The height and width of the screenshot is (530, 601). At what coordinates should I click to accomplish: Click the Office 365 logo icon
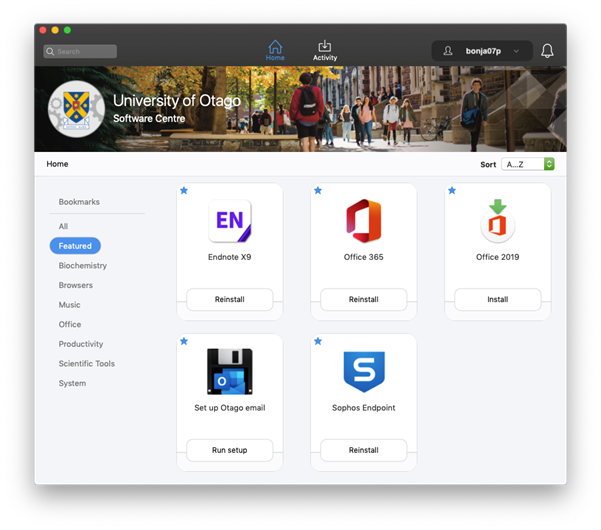[x=363, y=221]
